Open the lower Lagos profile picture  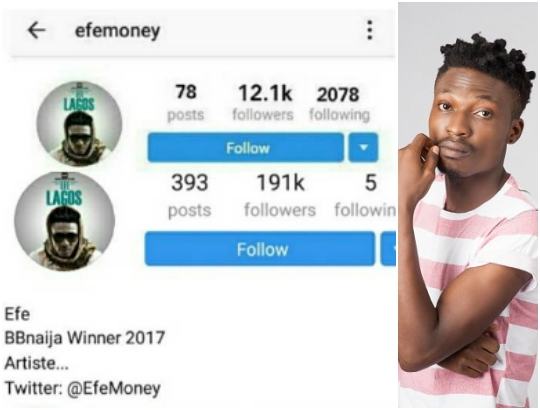[x=64, y=221]
